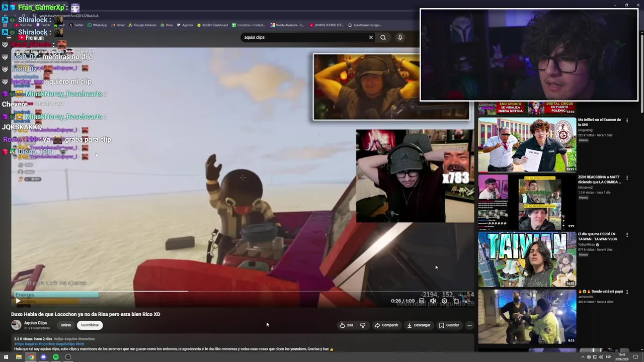The height and width of the screenshot is (362, 644).
Task: Open the Aquiso Clips channel avatar
Action: [x=16, y=325]
